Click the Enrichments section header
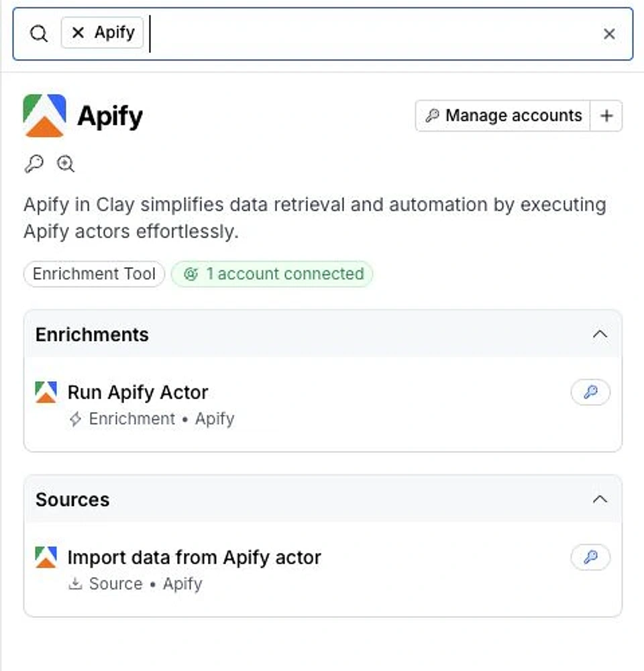644x671 pixels. point(323,334)
